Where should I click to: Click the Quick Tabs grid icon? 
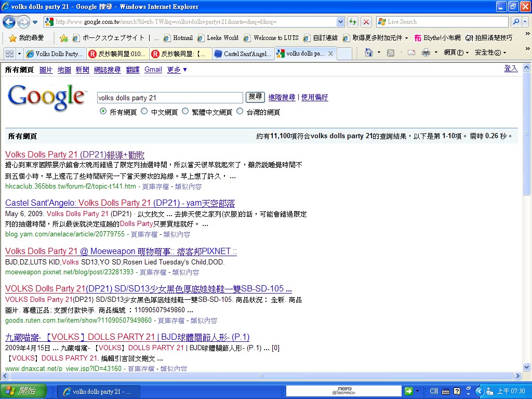coord(10,54)
